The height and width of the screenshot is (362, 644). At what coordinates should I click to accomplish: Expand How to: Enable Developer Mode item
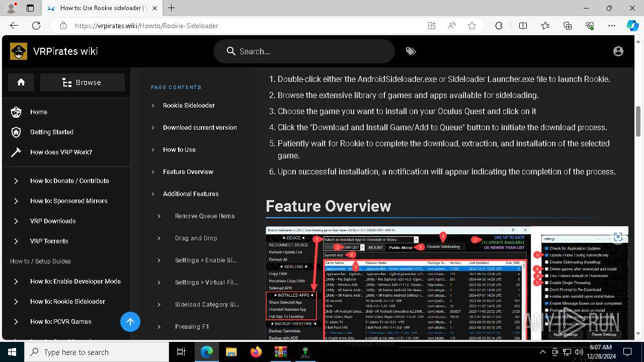[75, 281]
